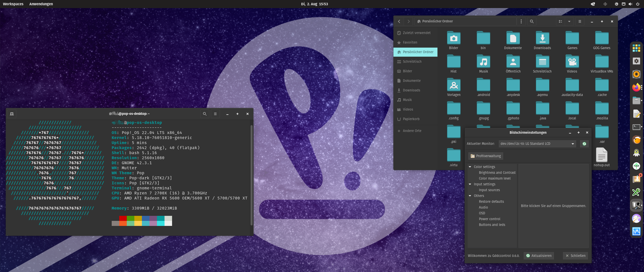Open the terminal hamburger menu
The width and height of the screenshot is (644, 272).
(x=215, y=114)
